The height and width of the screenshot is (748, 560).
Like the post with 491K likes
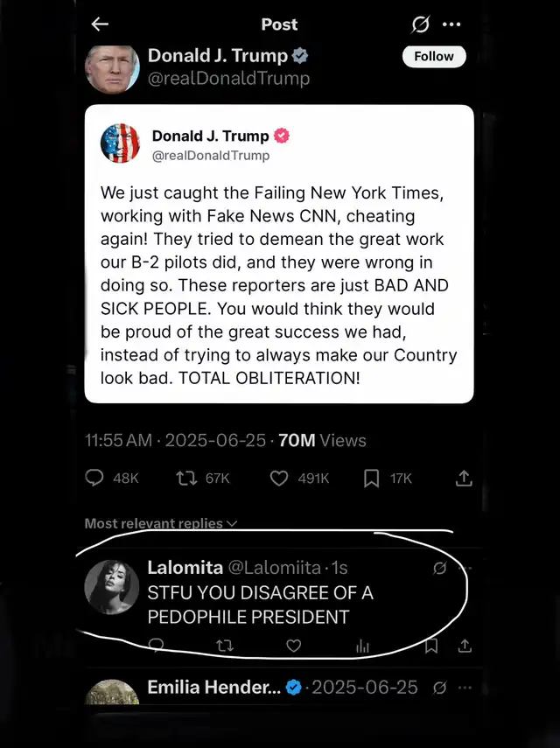coord(279,478)
